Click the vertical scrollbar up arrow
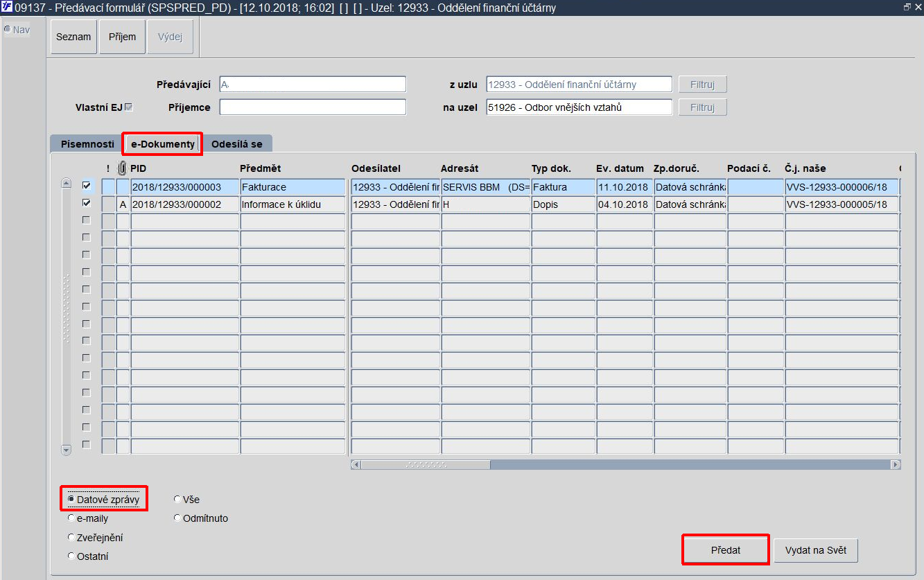The height and width of the screenshot is (580, 924). pyautogui.click(x=67, y=184)
